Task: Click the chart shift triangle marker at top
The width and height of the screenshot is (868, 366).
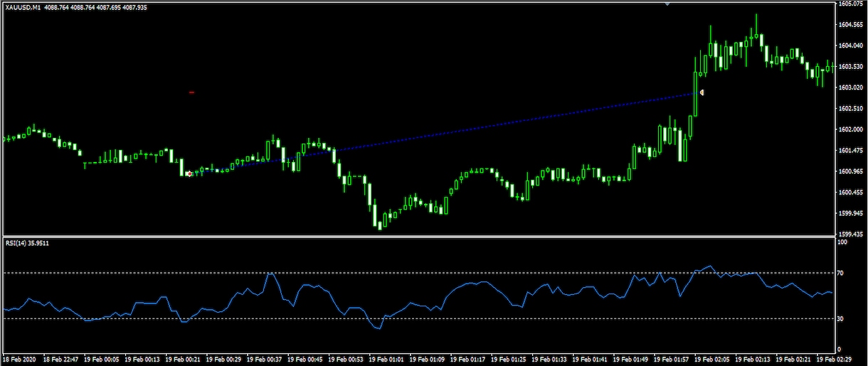Action: point(667,4)
